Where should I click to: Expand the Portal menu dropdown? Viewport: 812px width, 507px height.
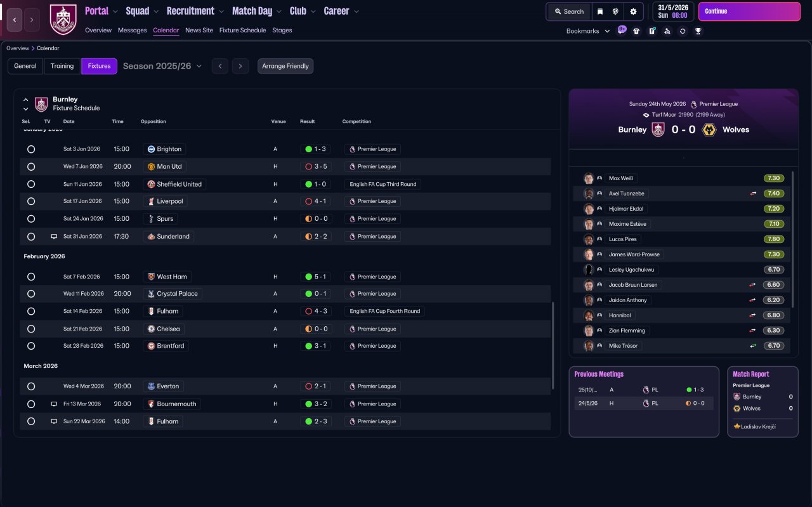point(115,11)
